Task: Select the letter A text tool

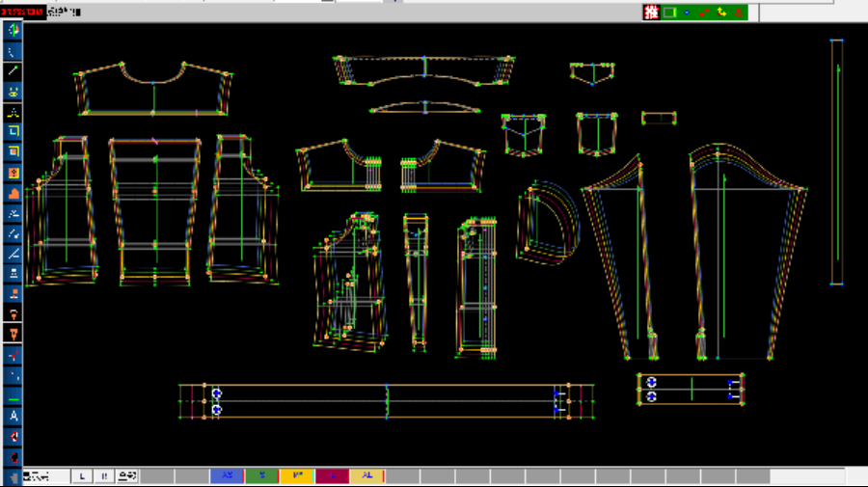Action: (x=14, y=416)
